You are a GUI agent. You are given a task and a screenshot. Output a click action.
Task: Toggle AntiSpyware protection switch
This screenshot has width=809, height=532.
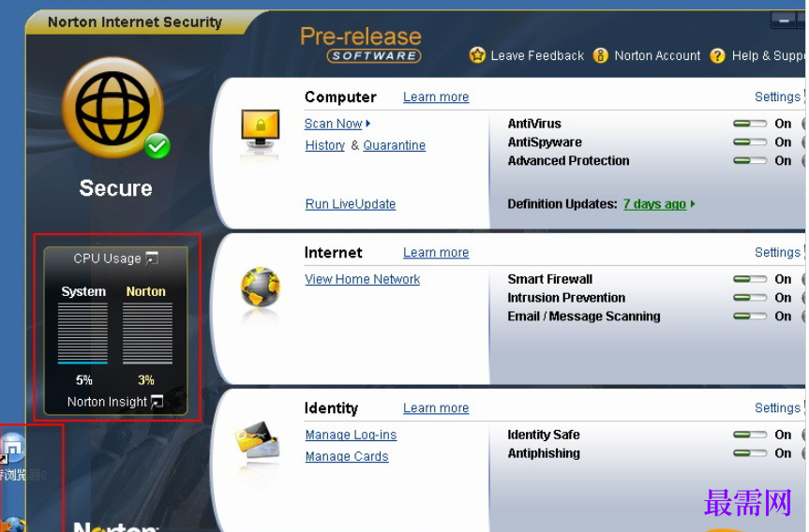point(750,142)
